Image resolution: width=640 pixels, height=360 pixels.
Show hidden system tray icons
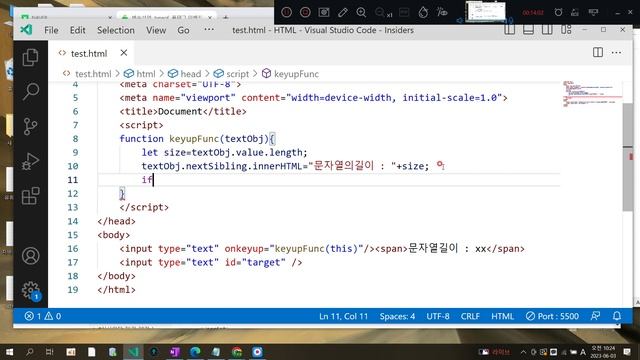pyautogui.click(x=523, y=352)
